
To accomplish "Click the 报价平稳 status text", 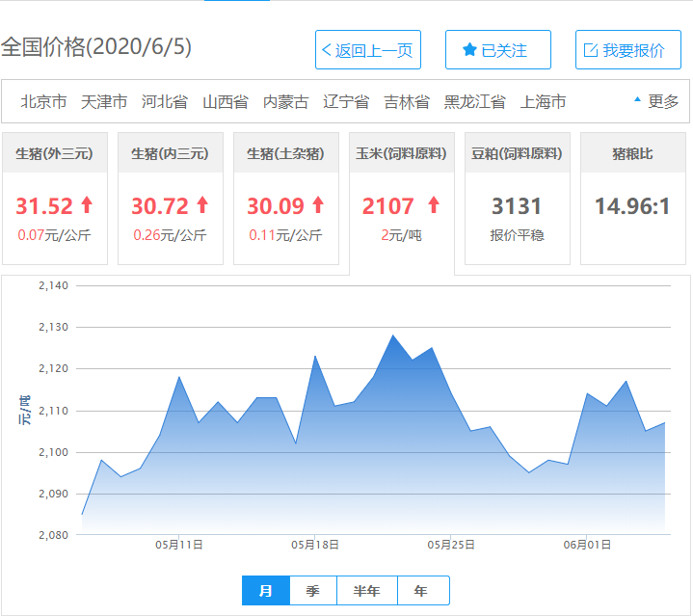I will [517, 235].
